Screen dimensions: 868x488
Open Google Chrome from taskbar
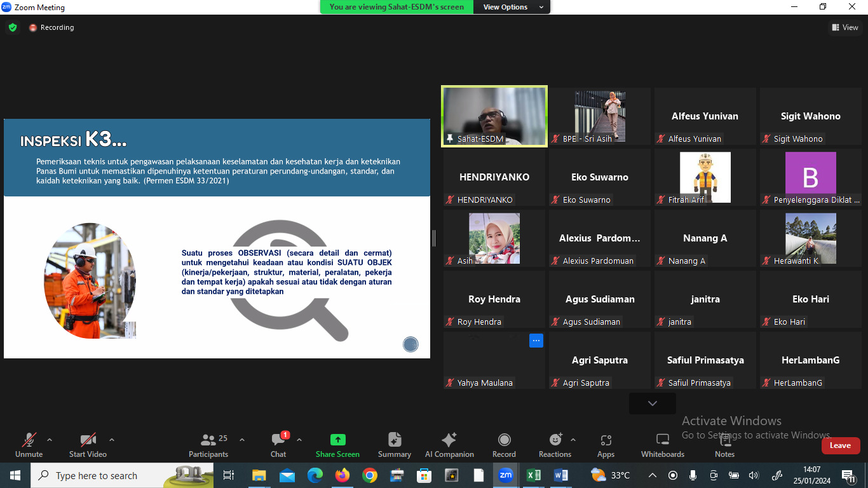point(370,475)
